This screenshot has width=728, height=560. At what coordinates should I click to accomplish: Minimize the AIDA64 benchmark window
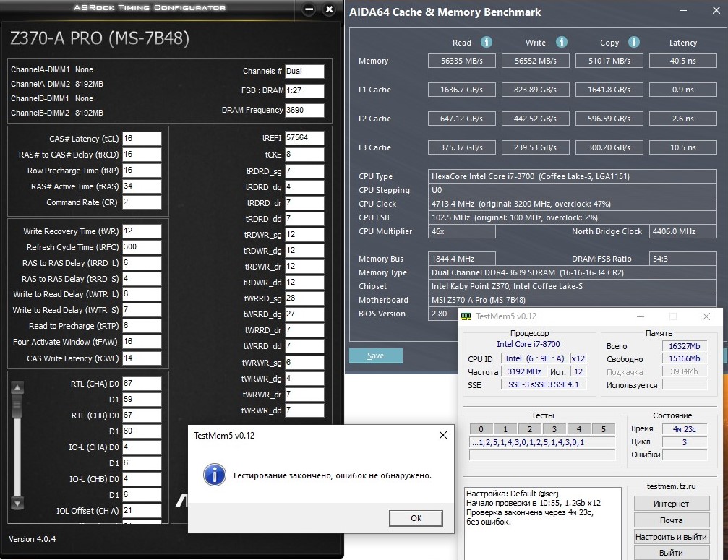click(684, 10)
